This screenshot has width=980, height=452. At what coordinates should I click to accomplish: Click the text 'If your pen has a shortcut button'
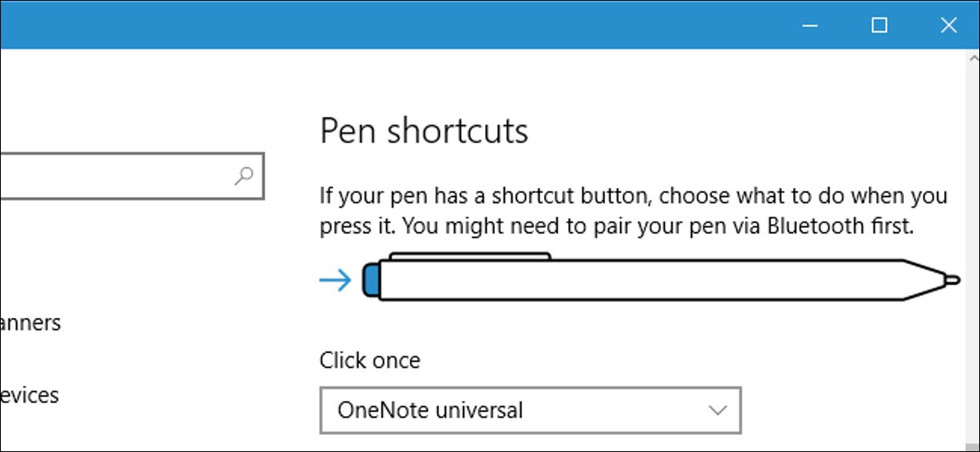point(486,197)
